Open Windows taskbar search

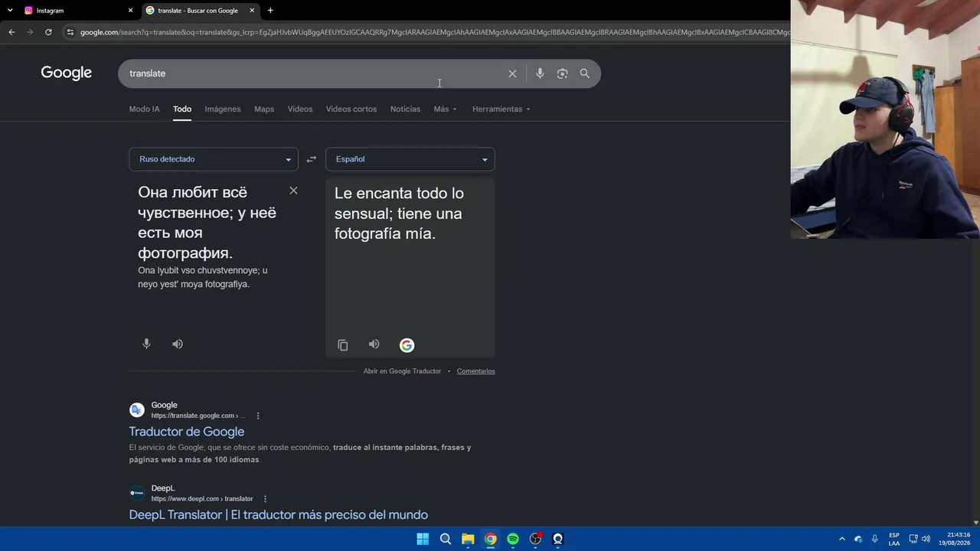point(445,539)
